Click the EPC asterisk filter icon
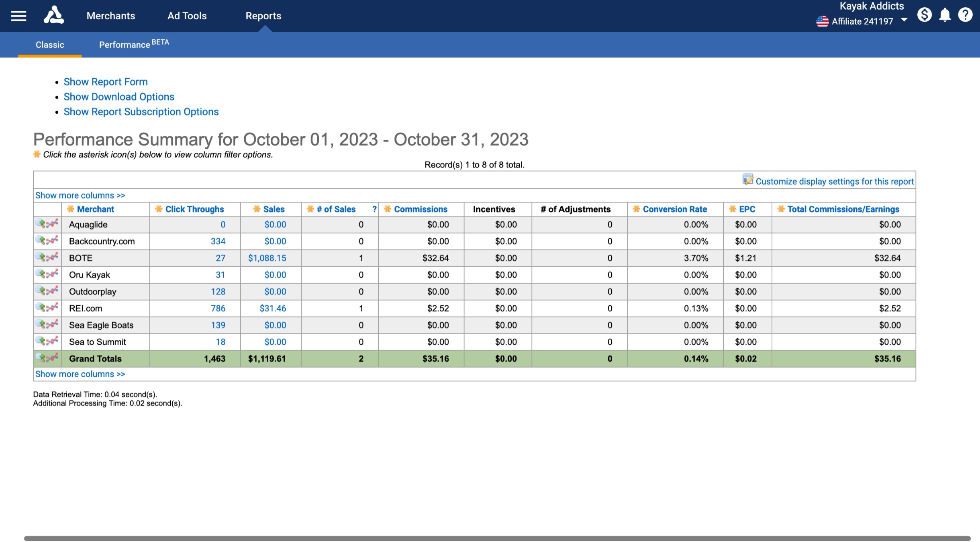 coord(733,209)
